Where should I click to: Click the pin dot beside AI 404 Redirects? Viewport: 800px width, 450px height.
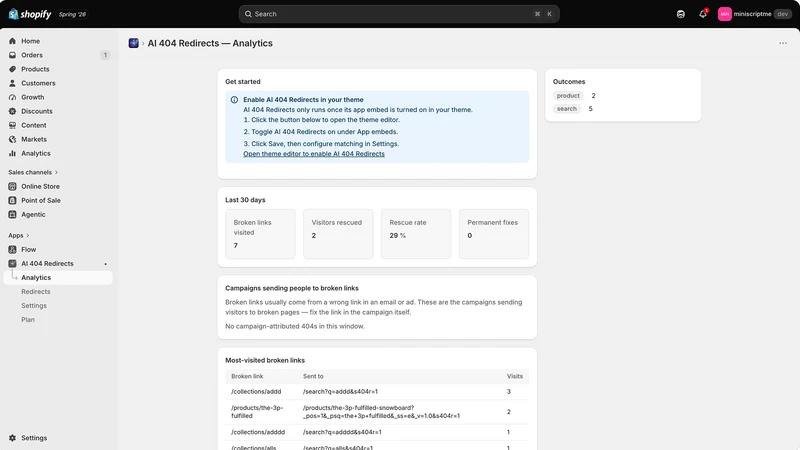pyautogui.click(x=106, y=264)
